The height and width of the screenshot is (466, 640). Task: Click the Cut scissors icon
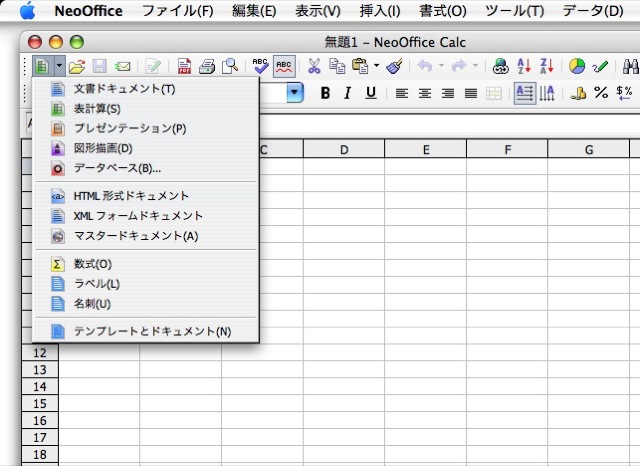(313, 67)
